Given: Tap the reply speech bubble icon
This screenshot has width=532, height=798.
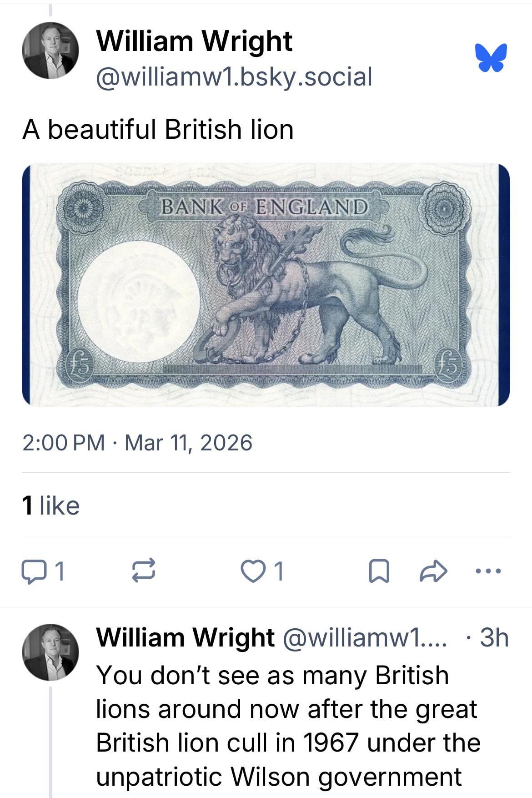Looking at the screenshot, I should tap(32, 571).
